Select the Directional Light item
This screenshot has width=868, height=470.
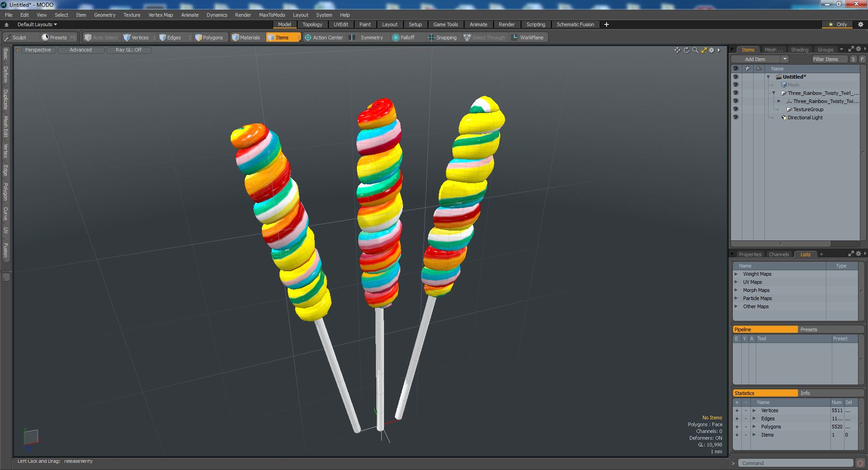[805, 117]
